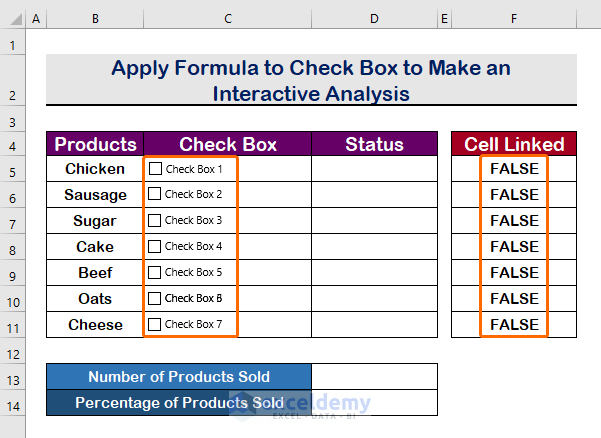The width and height of the screenshot is (601, 438).
Task: Toggle Check Box 7 for Cheese
Action: [x=154, y=325]
